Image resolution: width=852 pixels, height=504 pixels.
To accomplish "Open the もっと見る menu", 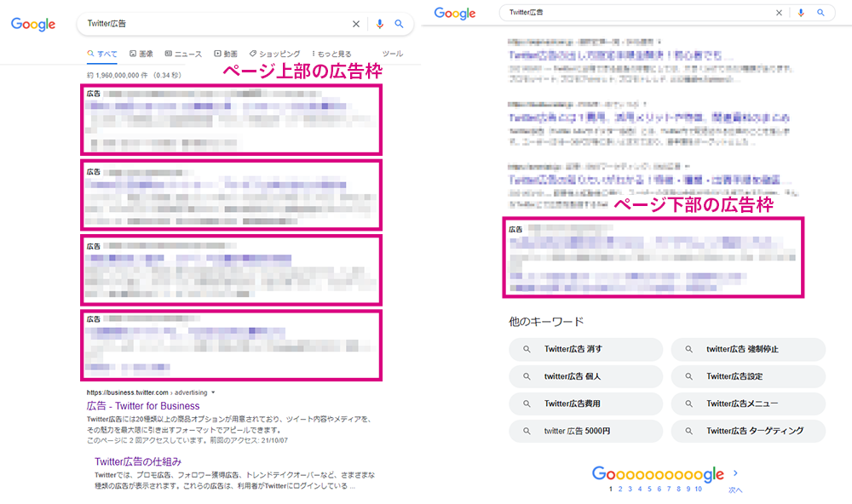I will [332, 54].
